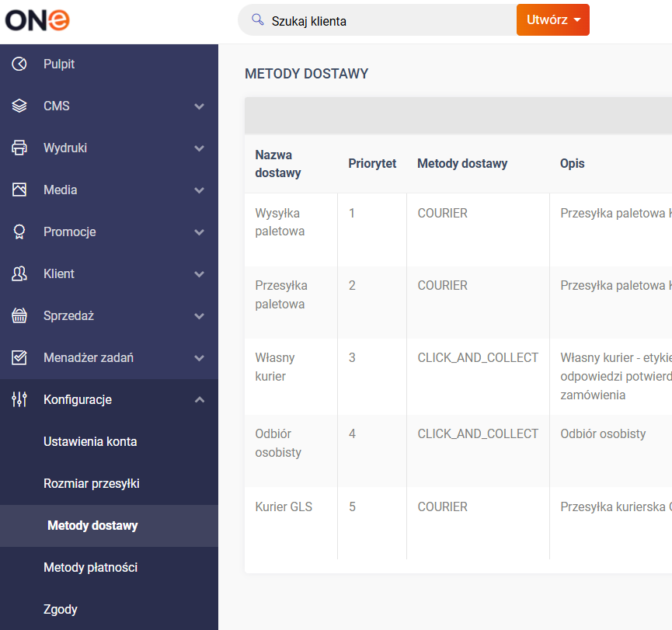The width and height of the screenshot is (672, 630).
Task: Open Metody płatności submenu item
Action: [x=109, y=567]
